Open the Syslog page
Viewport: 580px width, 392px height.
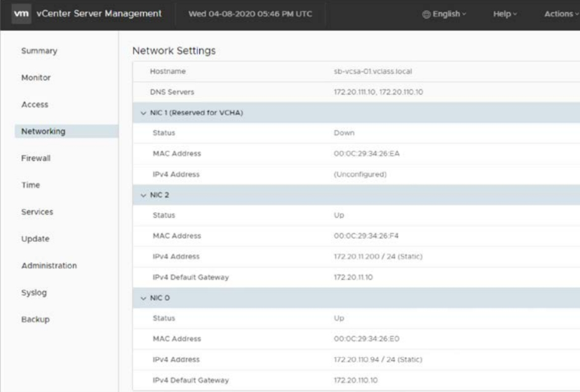34,292
